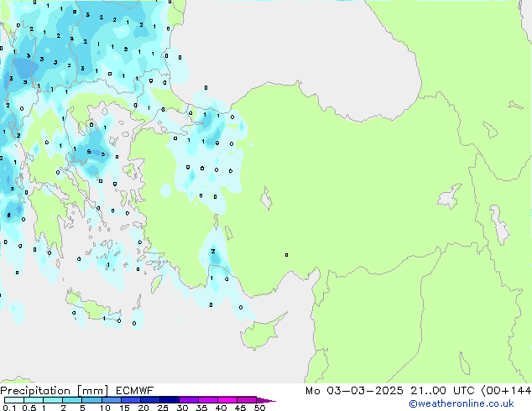Click the 25–30 mm dark blue swatch

tap(169, 400)
